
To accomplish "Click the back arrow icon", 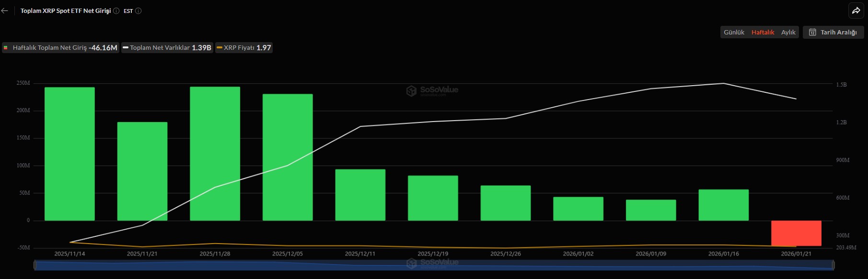I will pos(5,11).
